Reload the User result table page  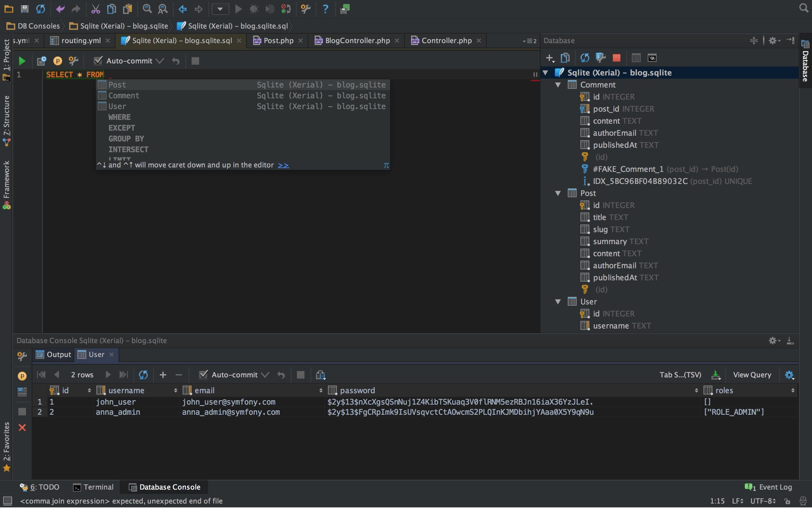click(x=143, y=374)
